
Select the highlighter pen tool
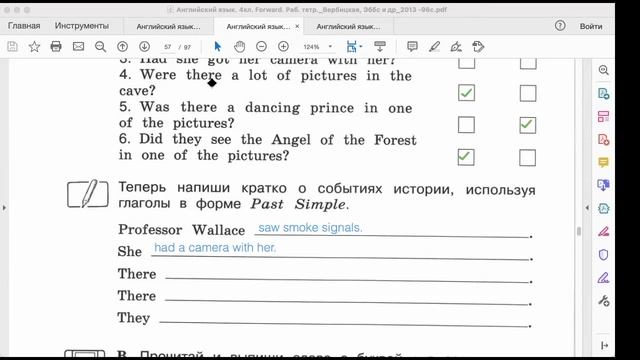click(x=434, y=47)
